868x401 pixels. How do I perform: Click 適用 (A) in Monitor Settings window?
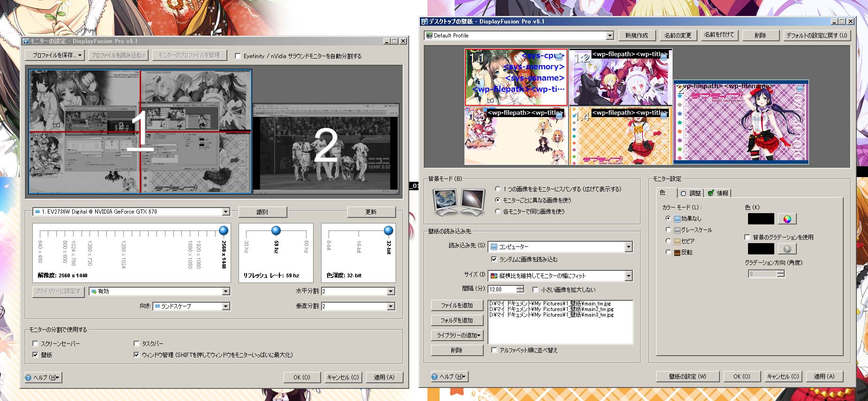coord(384,378)
